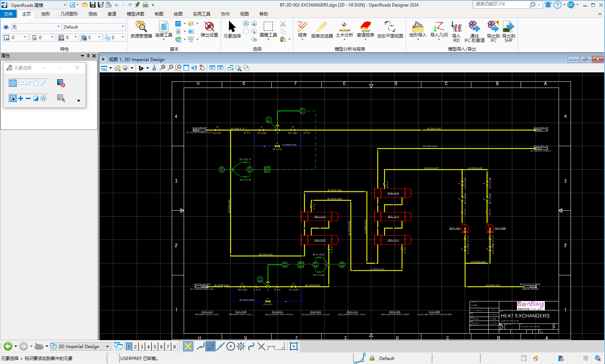Toggle view group 2 in bottom bar
The width and height of the screenshot is (605, 364).
[135, 346]
